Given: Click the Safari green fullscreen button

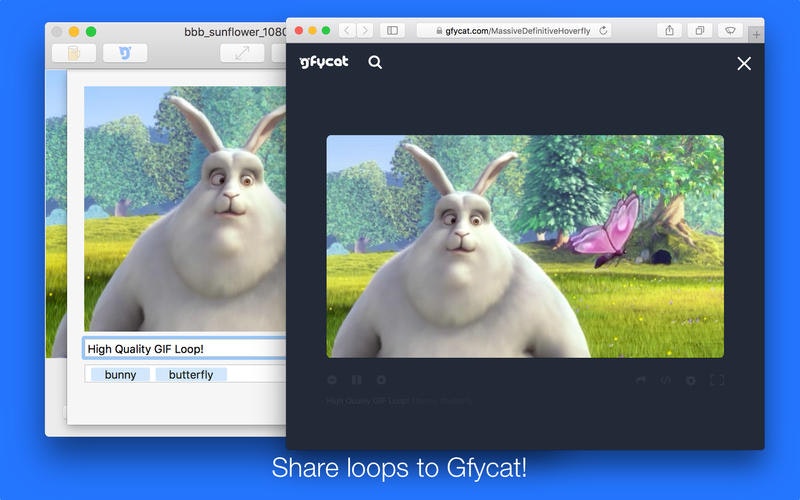Looking at the screenshot, I should (326, 31).
